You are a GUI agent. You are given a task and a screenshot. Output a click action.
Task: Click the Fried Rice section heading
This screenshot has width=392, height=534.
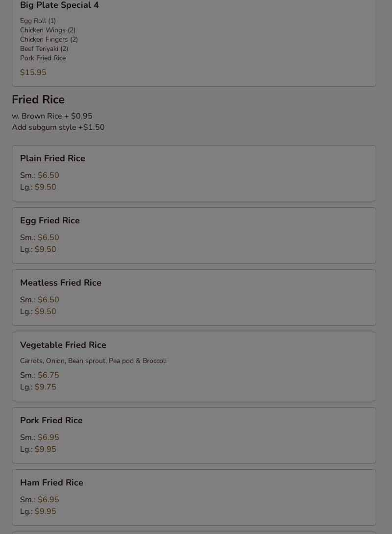38,99
